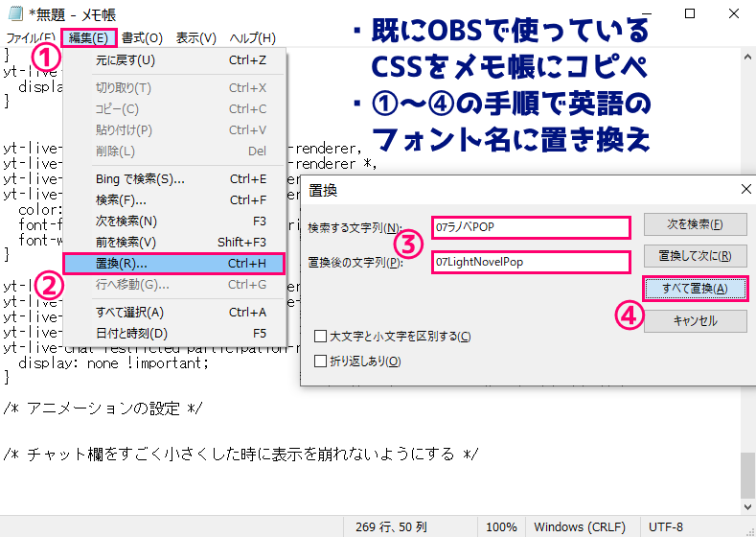Enable the match case checkbox
This screenshot has height=537, width=756.
pyautogui.click(x=321, y=337)
